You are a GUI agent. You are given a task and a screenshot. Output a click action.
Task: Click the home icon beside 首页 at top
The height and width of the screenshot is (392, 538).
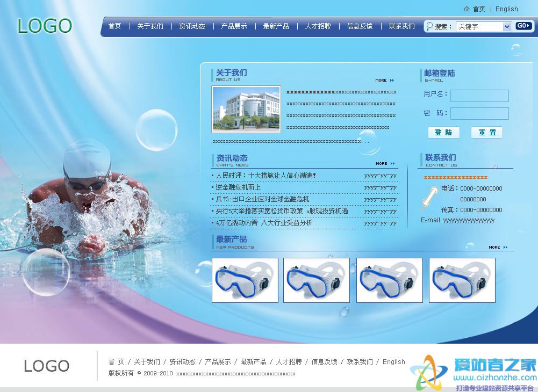click(x=467, y=9)
